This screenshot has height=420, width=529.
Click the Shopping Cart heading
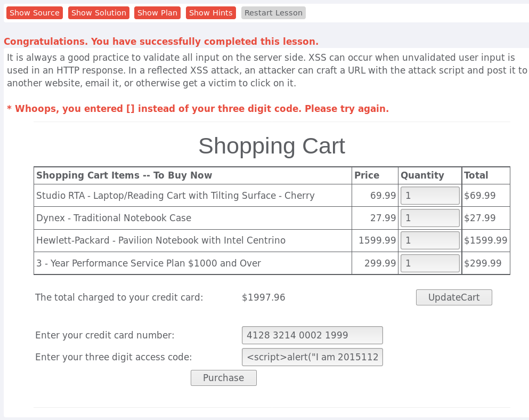pos(272,146)
